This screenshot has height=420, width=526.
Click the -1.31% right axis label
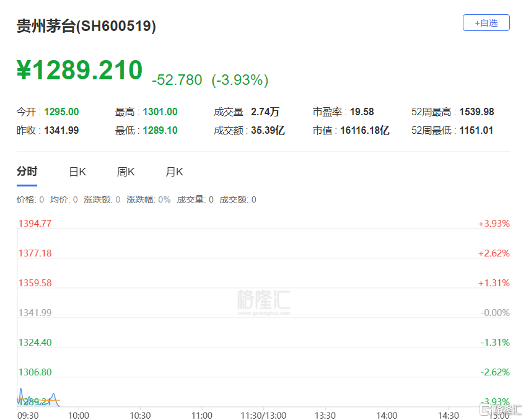tap(495, 343)
